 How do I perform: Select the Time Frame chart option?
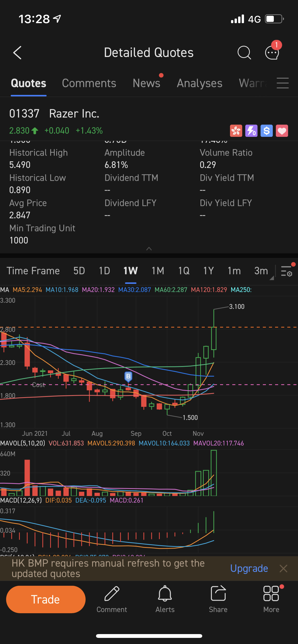click(x=33, y=271)
